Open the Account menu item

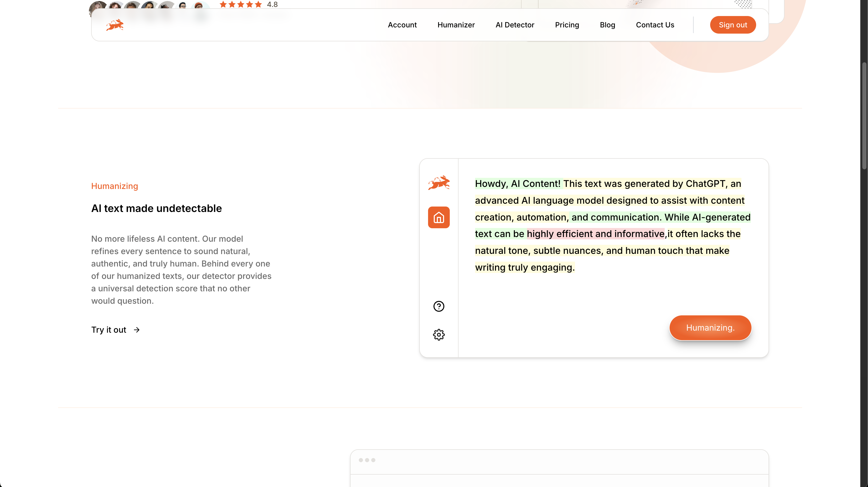tap(402, 25)
